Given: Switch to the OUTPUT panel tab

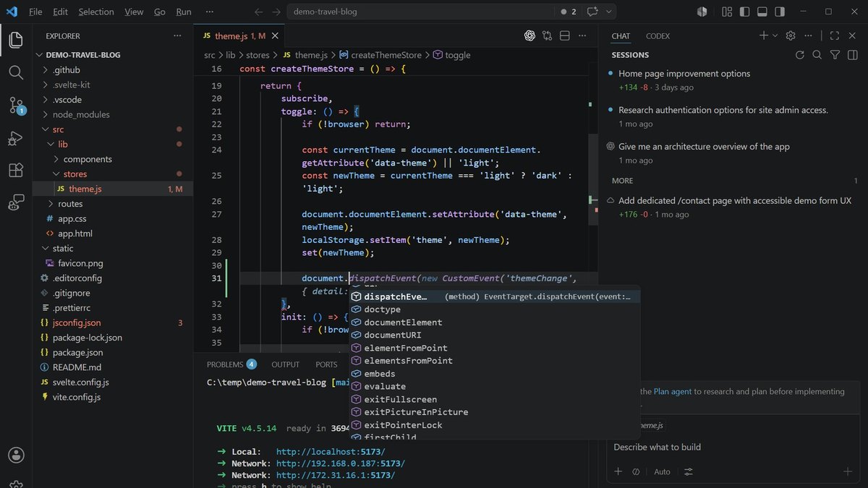Looking at the screenshot, I should pyautogui.click(x=285, y=364).
